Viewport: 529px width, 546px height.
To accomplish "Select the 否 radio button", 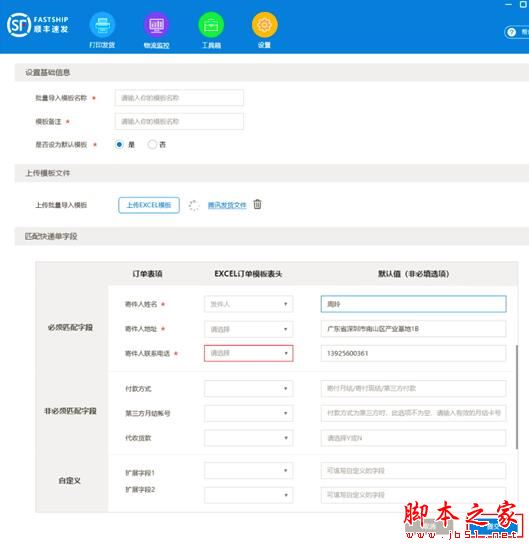I will pyautogui.click(x=152, y=144).
